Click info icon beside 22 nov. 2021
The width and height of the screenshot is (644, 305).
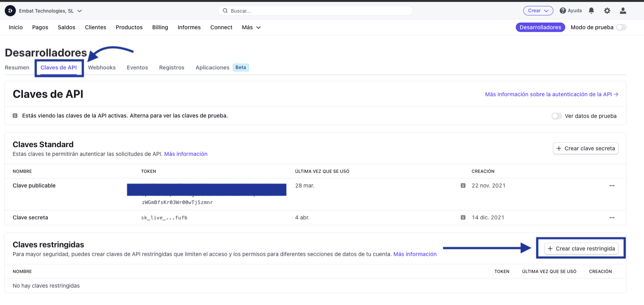point(463,186)
